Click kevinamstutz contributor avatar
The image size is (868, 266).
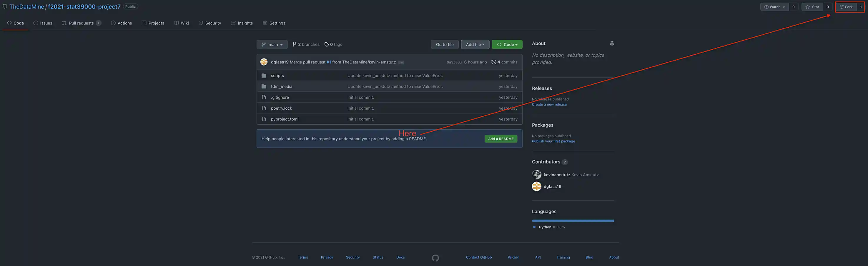536,174
